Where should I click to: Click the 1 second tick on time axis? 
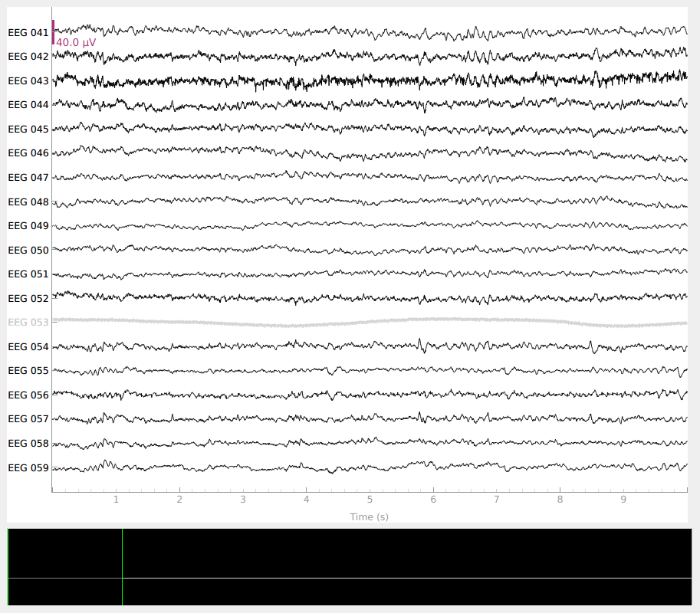[x=116, y=499]
